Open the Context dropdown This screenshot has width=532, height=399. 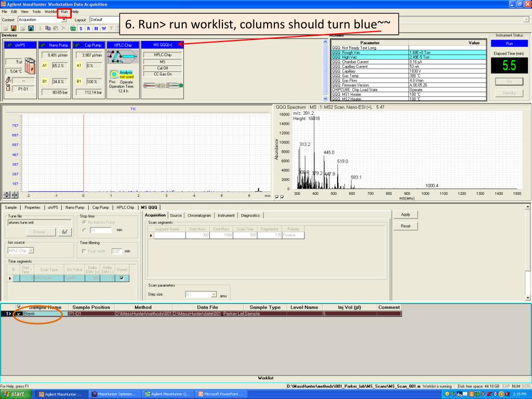[63, 20]
